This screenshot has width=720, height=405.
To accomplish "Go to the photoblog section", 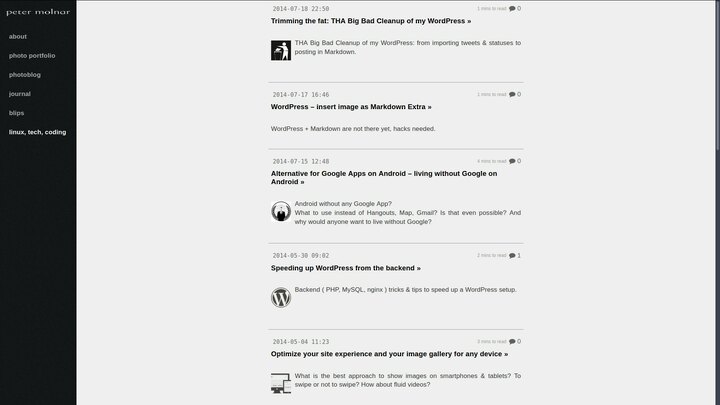I will pyautogui.click(x=25, y=75).
